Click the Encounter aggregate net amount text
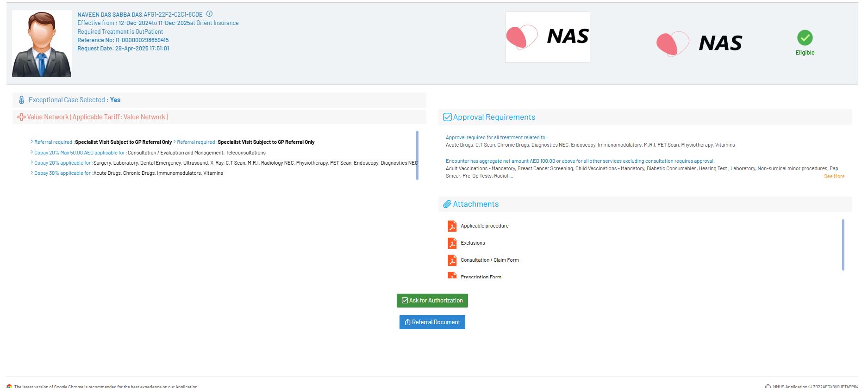The image size is (868, 388). coord(580,161)
